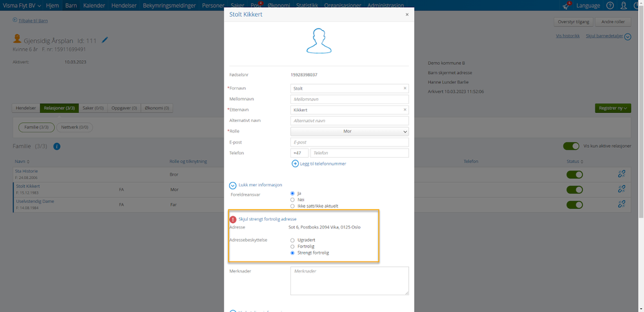This screenshot has width=644, height=312.
Task: Open the Registrer ny dropdown button
Action: [613, 108]
